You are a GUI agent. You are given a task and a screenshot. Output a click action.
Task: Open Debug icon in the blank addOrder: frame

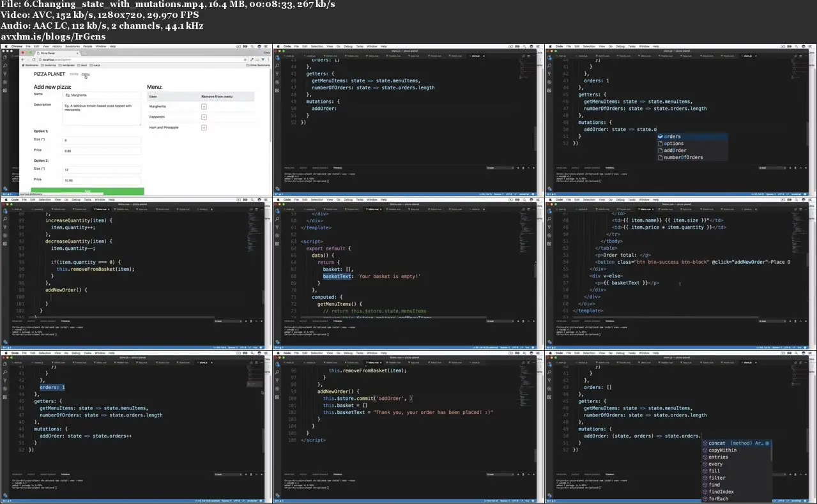click(277, 82)
